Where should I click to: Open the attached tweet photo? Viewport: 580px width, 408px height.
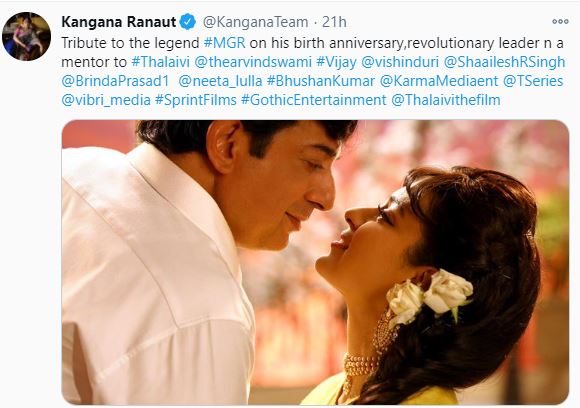(x=315, y=262)
